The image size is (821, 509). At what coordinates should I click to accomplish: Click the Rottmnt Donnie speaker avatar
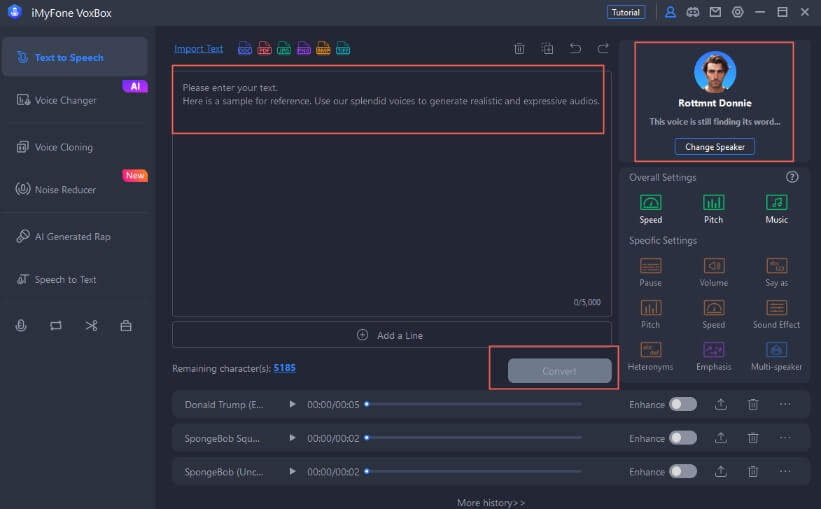(x=715, y=72)
